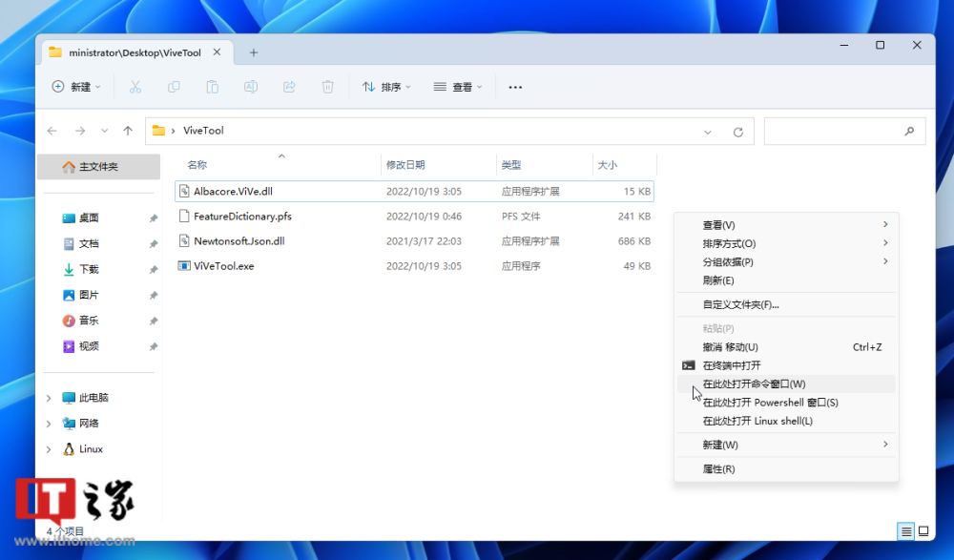Click the Cut scissors icon in toolbar
Screen dimensions: 954x560
click(x=135, y=87)
